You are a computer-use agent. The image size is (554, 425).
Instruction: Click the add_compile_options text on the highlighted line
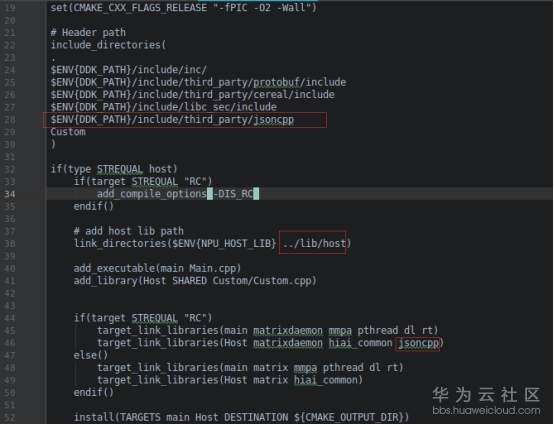(152, 194)
